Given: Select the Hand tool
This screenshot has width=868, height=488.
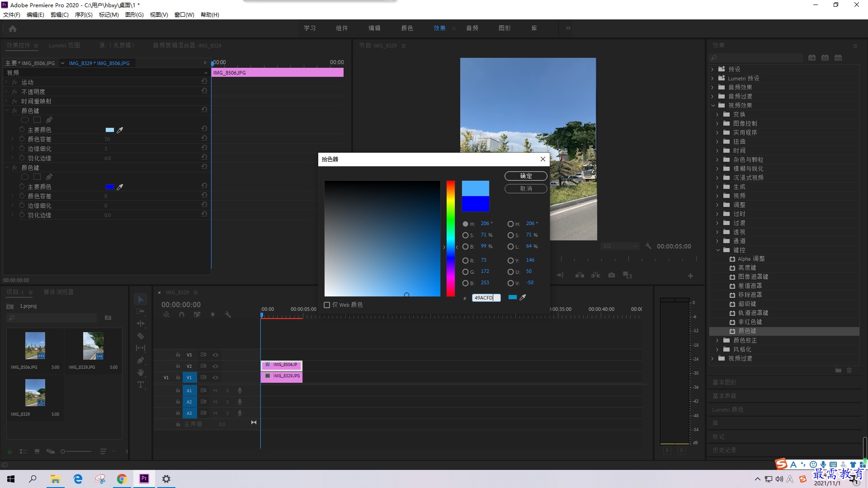Looking at the screenshot, I should click(140, 372).
